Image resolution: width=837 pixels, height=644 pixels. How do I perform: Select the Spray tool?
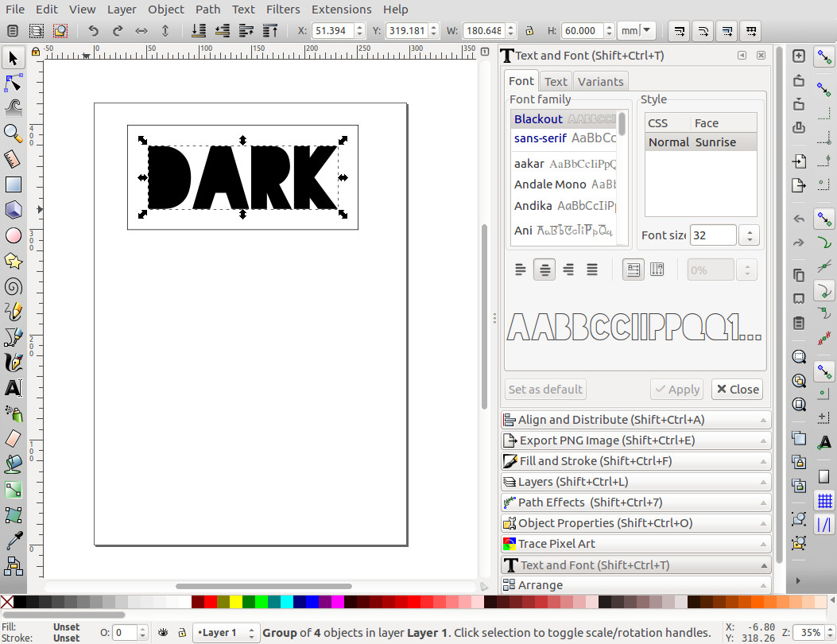[x=14, y=413]
